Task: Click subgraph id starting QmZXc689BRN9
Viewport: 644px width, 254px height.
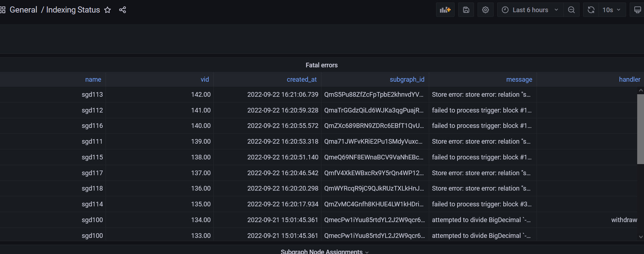Action: tap(374, 126)
